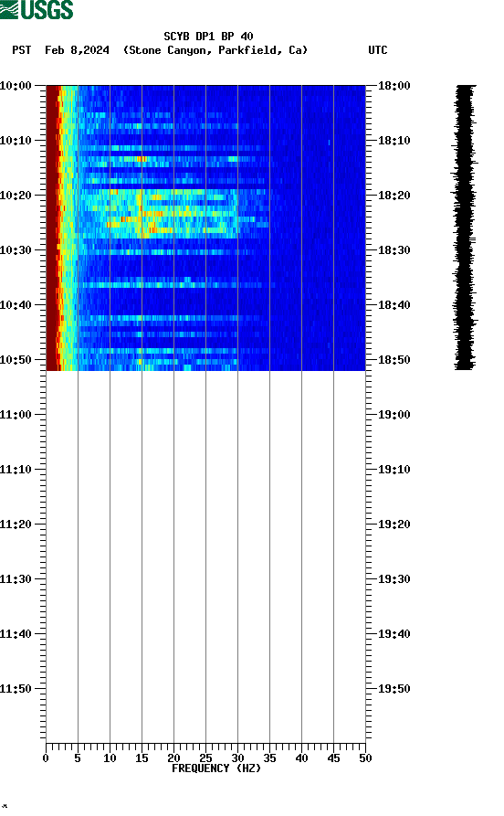This screenshot has height=816, width=504.
Task: Click the 15 Hz axis tick label
Action: tap(142, 758)
